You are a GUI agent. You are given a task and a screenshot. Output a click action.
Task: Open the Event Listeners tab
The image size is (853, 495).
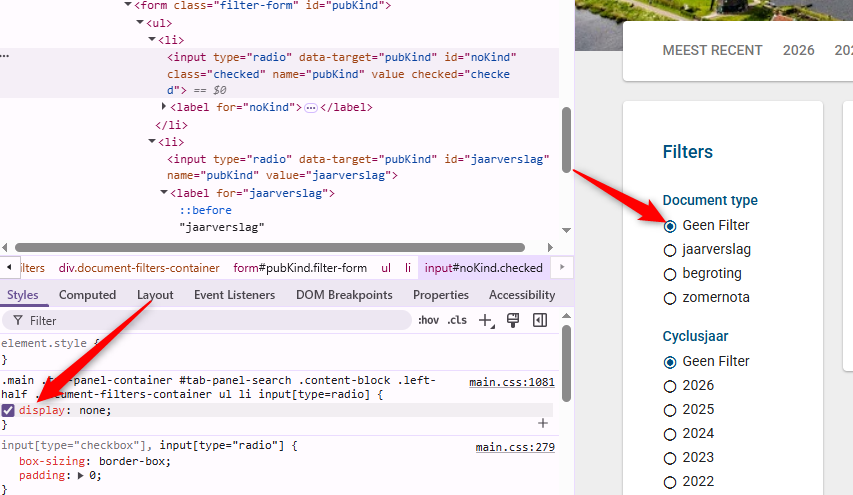tap(234, 295)
